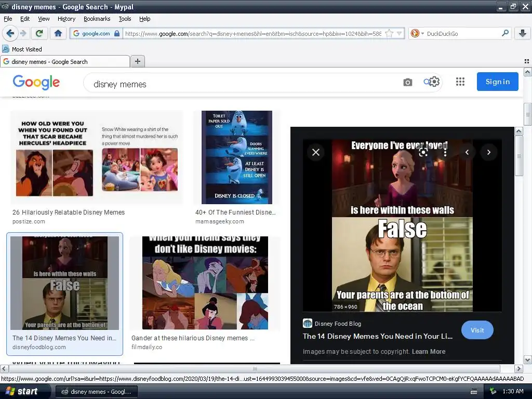Image resolution: width=532 pixels, height=399 pixels.
Task: Open the DuckDuckGo search engine dropdown
Action: [417, 33]
